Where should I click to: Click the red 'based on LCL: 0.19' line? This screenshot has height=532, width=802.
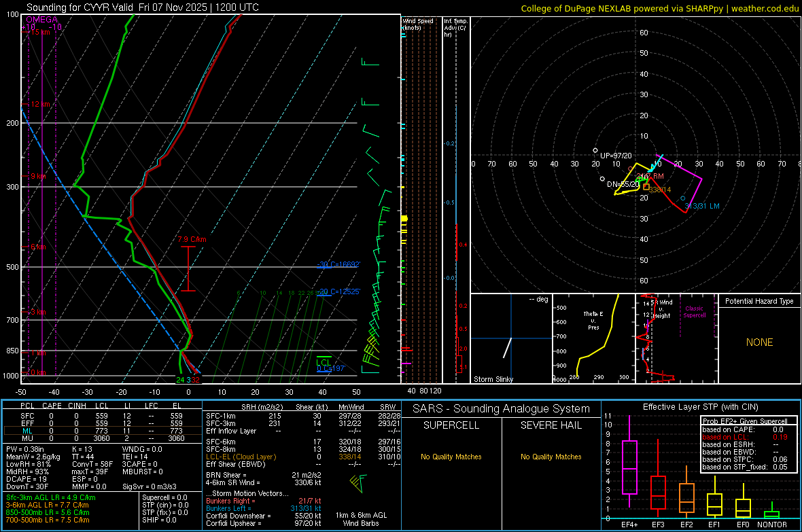(745, 438)
